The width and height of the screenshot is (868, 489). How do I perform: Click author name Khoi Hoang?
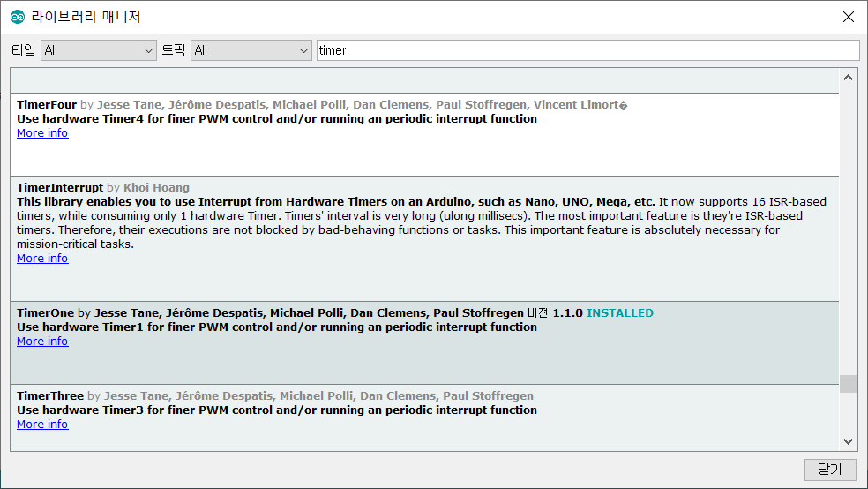pos(156,188)
